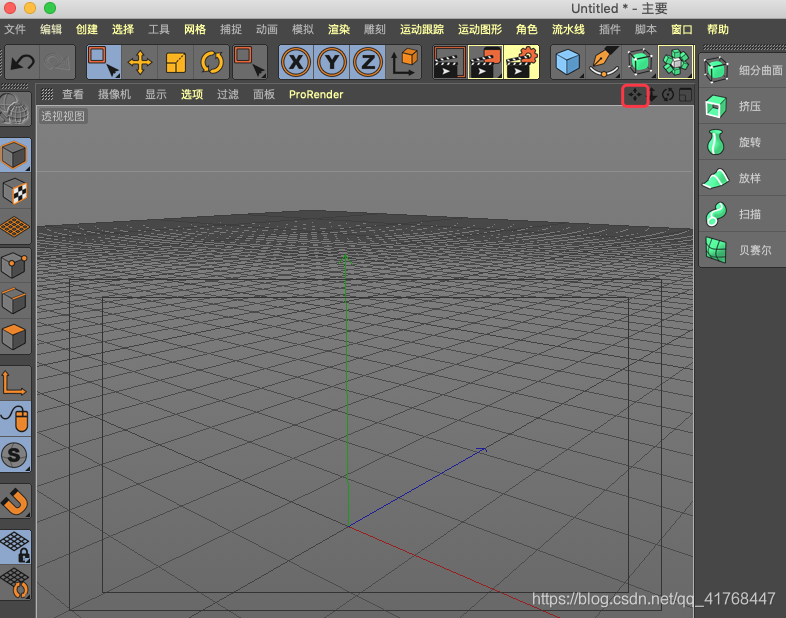Switch to Edges mode

(x=15, y=301)
